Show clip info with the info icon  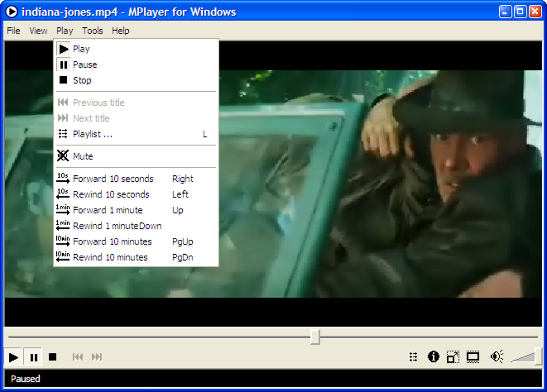click(x=433, y=357)
